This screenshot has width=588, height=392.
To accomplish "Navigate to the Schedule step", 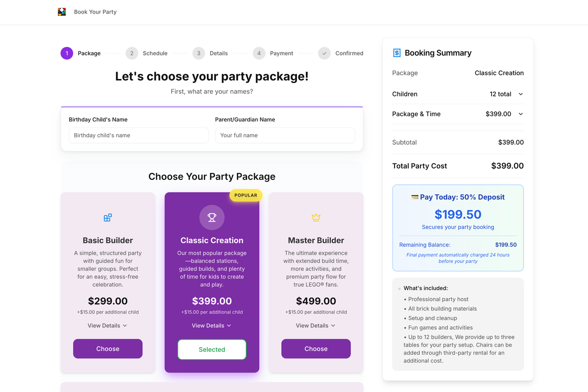I will pos(131,53).
